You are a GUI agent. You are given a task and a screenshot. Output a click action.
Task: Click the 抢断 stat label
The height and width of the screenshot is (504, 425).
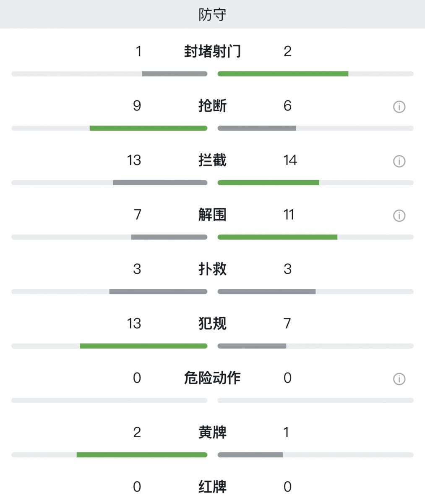(212, 106)
